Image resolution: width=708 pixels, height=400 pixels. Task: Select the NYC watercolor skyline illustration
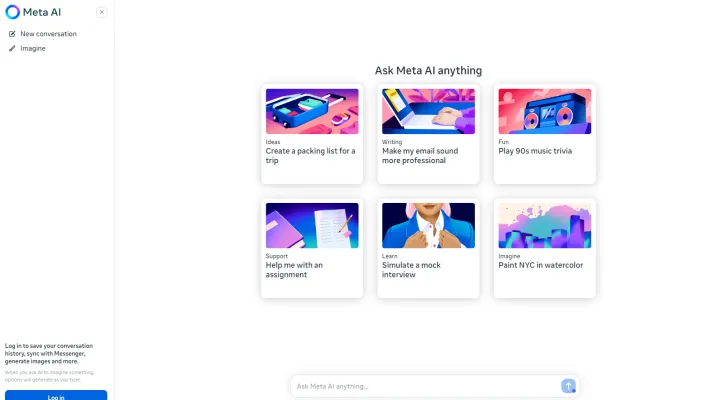coord(545,225)
